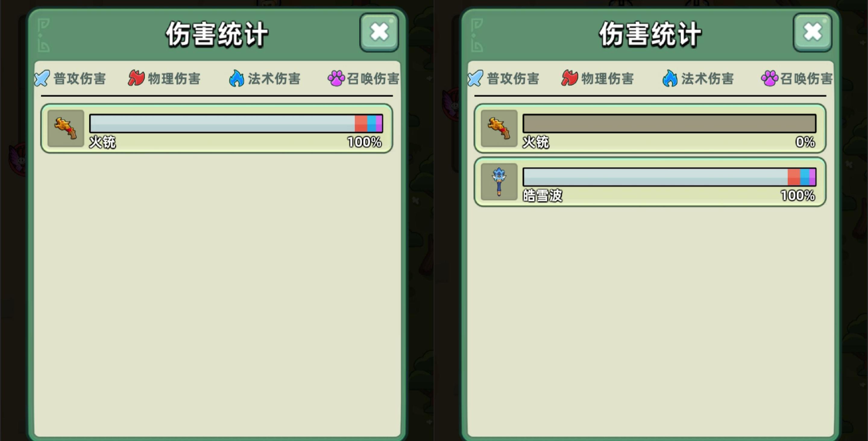Click the 皓雪波 damage progress bar

669,177
